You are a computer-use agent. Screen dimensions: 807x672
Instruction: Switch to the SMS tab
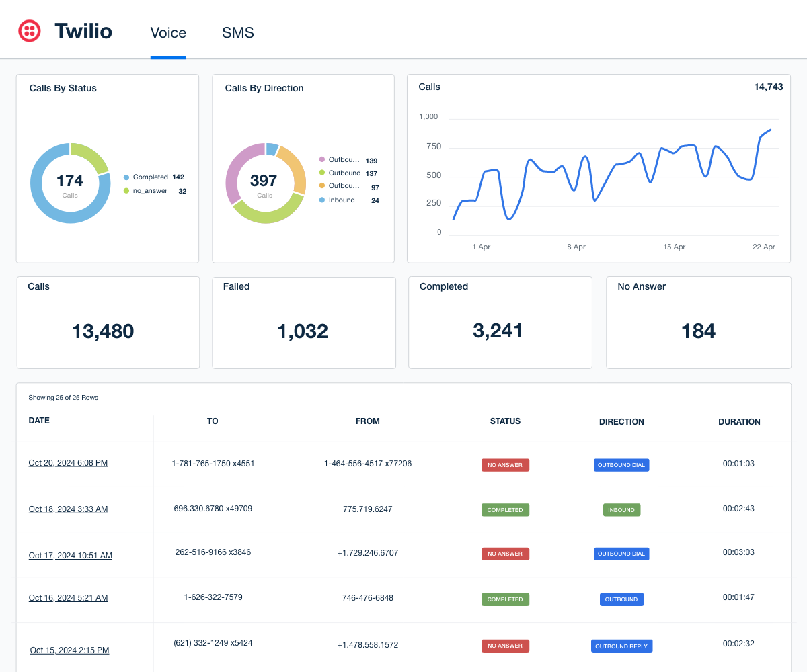[238, 32]
